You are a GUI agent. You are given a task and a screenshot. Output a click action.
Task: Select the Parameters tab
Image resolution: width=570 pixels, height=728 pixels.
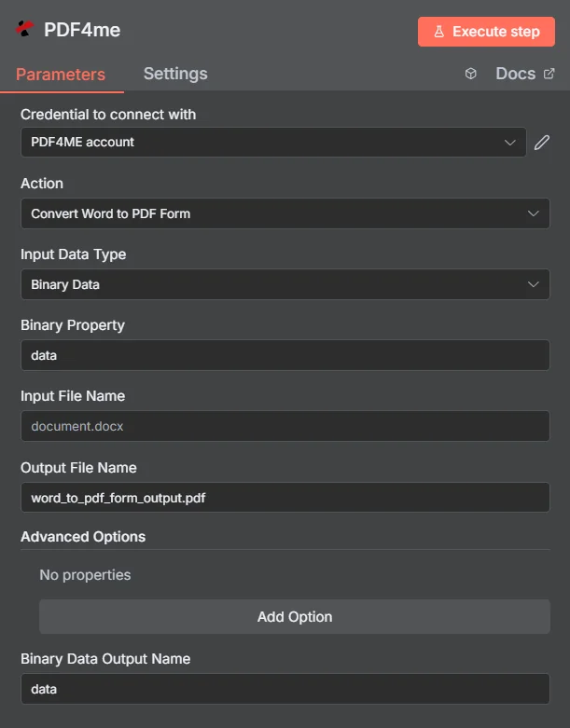(x=61, y=75)
